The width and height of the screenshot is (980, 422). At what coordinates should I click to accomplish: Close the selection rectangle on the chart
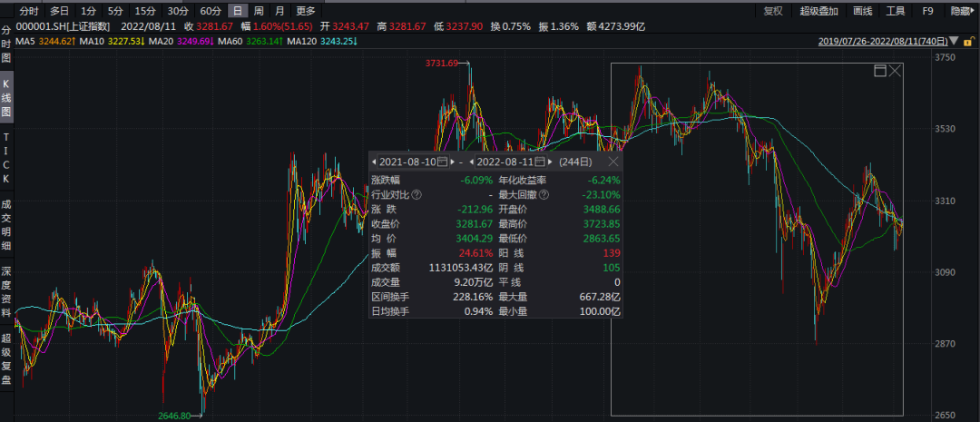(895, 71)
